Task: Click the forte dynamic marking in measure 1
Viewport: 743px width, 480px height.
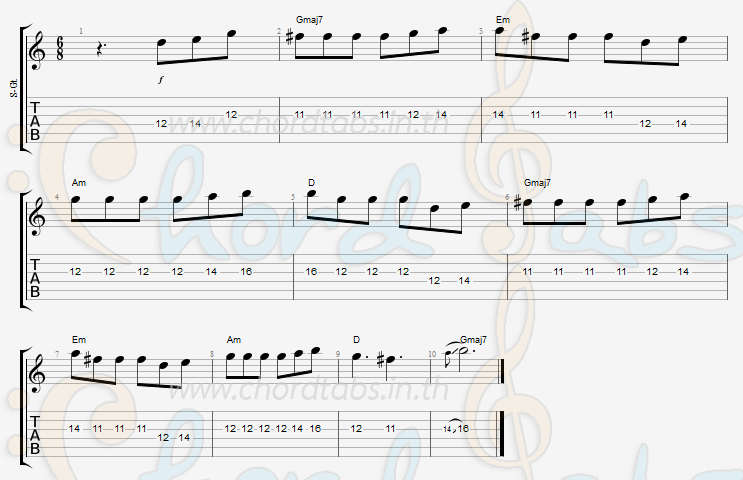Action: tap(161, 80)
